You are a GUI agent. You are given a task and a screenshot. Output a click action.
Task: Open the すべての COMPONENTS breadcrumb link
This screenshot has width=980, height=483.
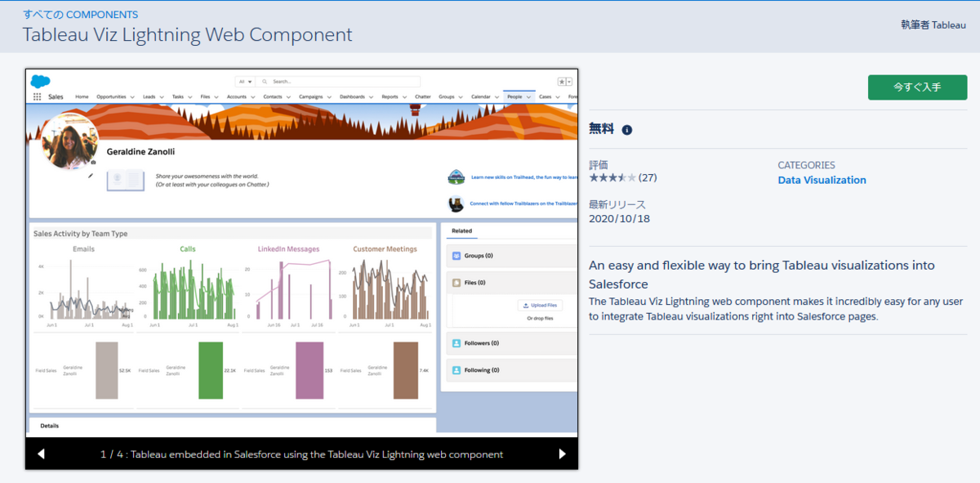point(80,15)
